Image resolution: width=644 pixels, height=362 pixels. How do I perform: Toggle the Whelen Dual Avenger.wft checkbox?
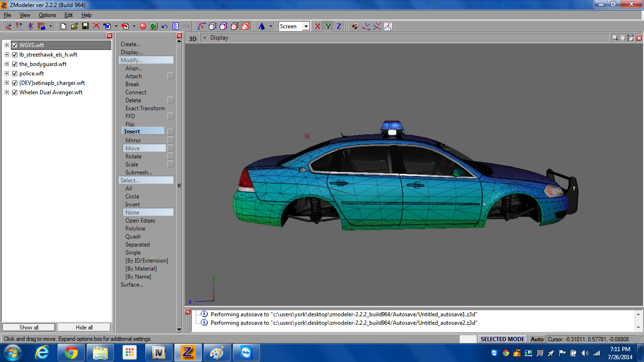(x=15, y=92)
